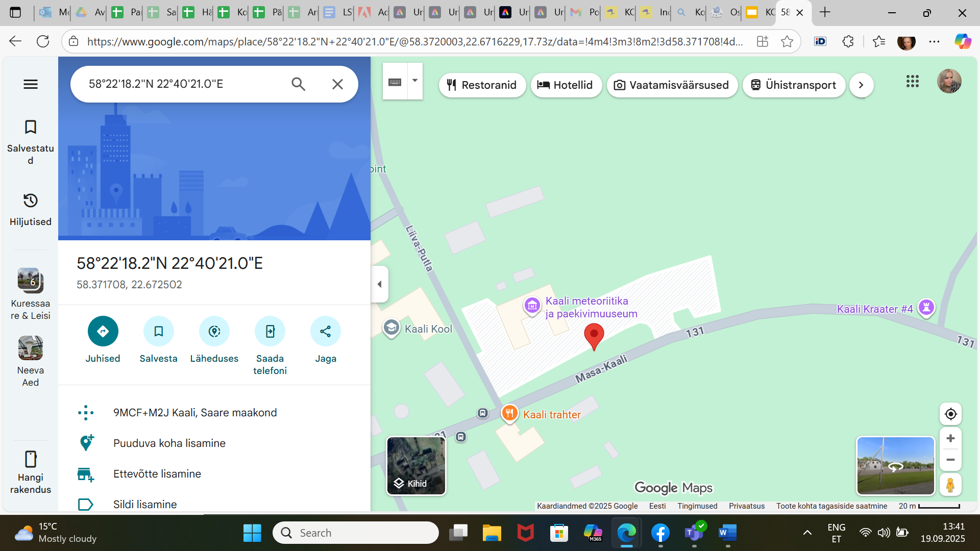Click the Jaga share icon
The height and width of the screenshot is (551, 980).
325,331
